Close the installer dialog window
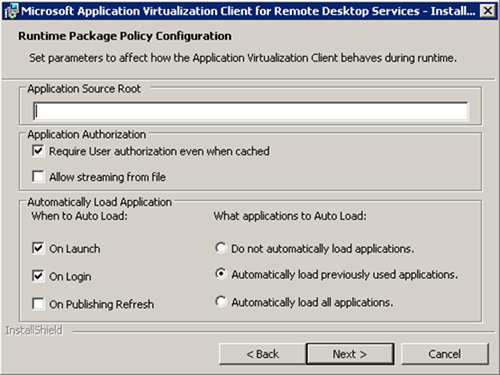 (x=488, y=11)
